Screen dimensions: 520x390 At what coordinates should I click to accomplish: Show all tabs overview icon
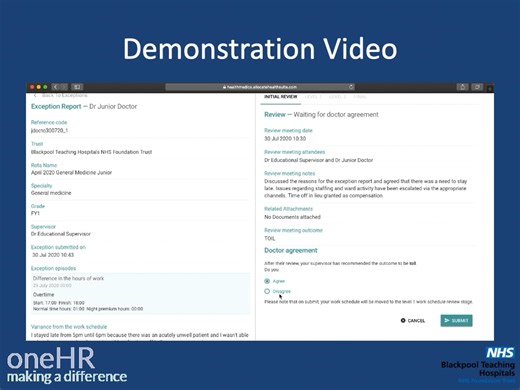pos(477,87)
